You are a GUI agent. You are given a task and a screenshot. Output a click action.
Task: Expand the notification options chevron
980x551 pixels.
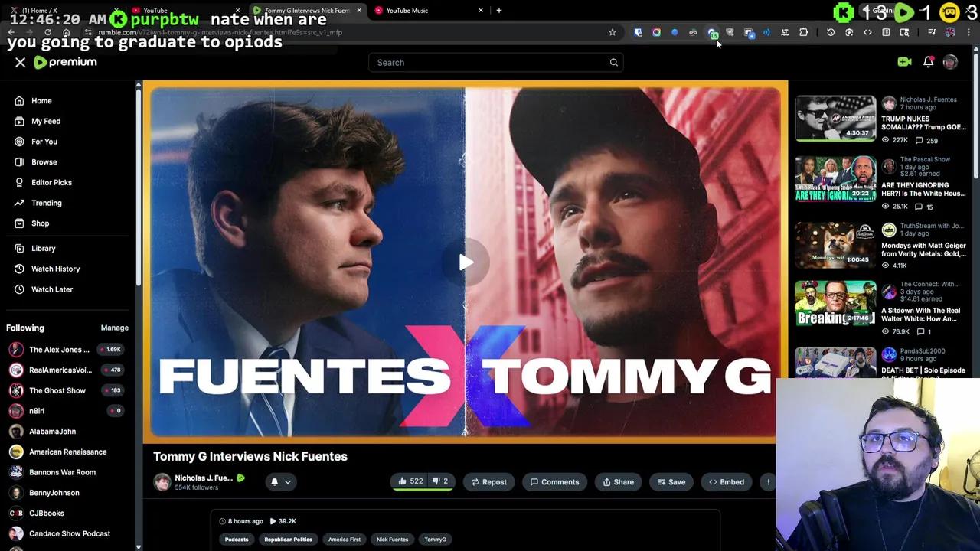click(x=288, y=482)
